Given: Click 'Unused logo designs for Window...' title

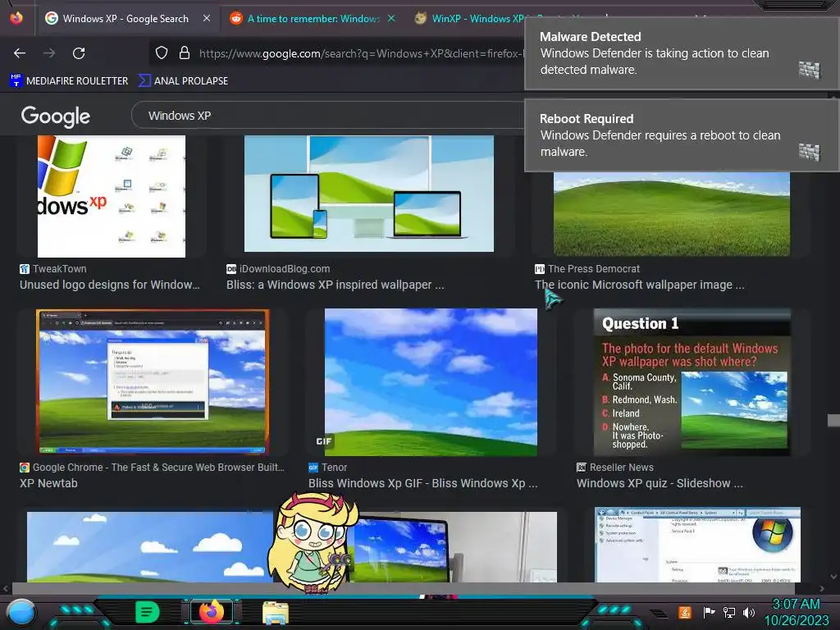Looking at the screenshot, I should (x=110, y=285).
